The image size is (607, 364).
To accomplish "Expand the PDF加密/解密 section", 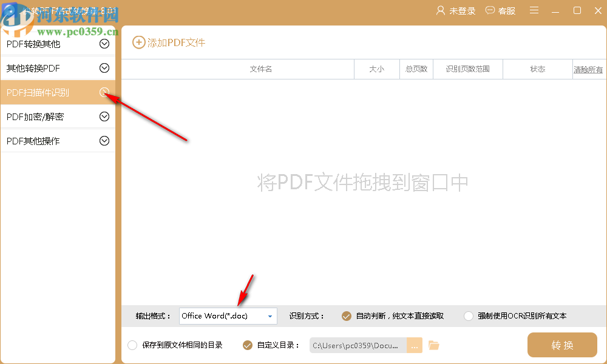I will (58, 116).
